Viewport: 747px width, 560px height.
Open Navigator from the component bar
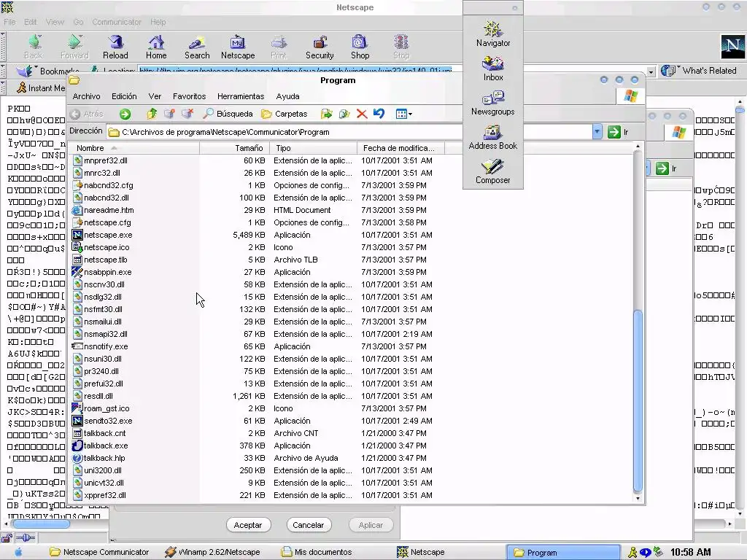492,34
